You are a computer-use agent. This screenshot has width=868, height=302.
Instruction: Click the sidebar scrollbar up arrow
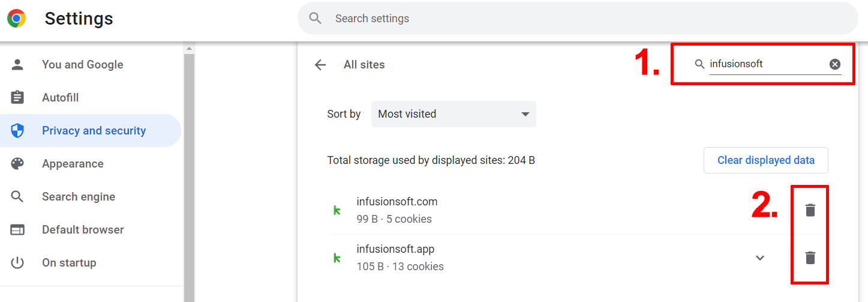pos(190,48)
